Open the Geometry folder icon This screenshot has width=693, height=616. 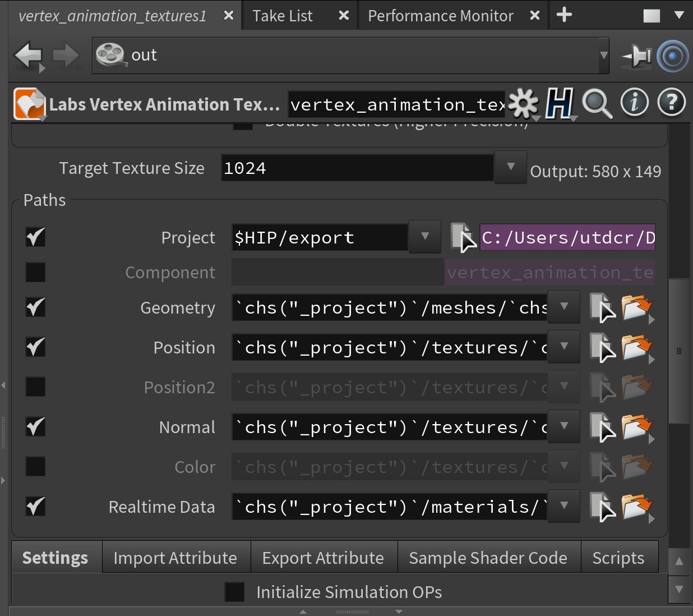pyautogui.click(x=637, y=308)
